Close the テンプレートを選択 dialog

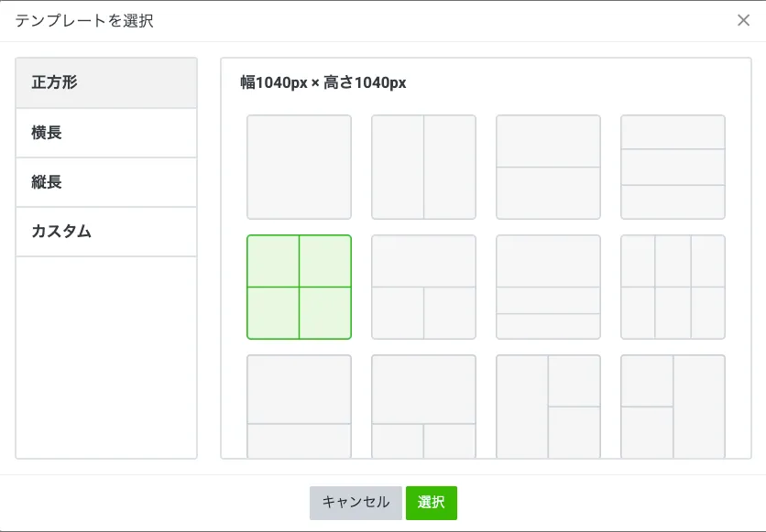click(x=743, y=20)
